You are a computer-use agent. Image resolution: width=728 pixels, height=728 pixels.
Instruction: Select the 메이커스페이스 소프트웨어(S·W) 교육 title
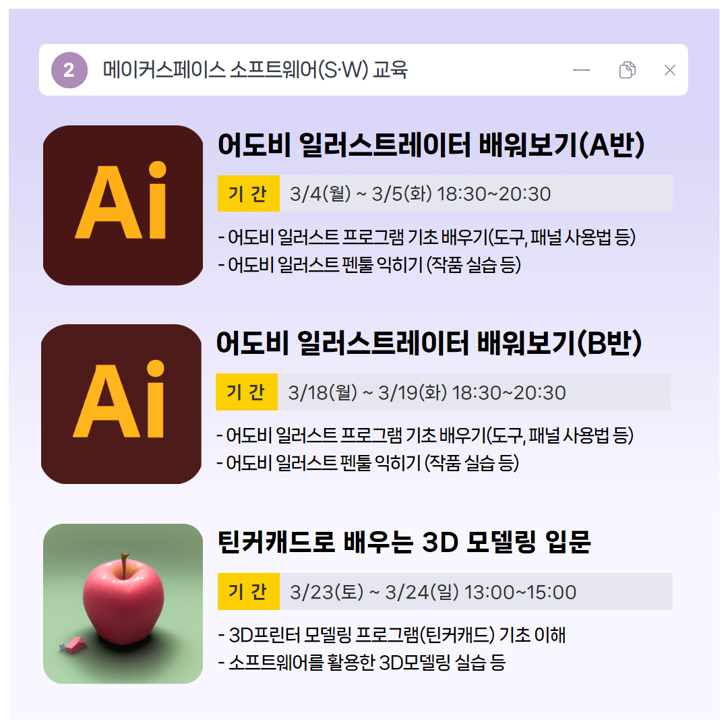[x=255, y=70]
